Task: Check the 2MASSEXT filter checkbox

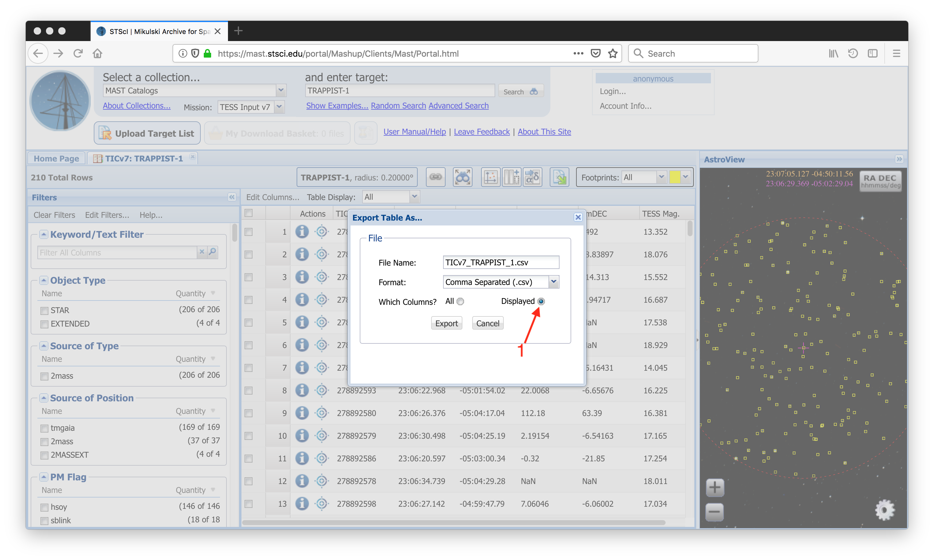Action: pyautogui.click(x=44, y=455)
